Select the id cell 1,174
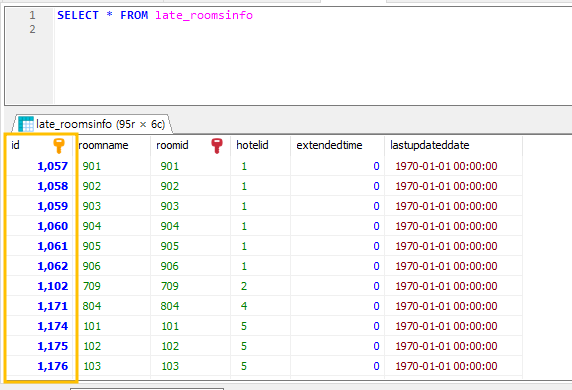This screenshot has height=390, width=572. coord(40,326)
